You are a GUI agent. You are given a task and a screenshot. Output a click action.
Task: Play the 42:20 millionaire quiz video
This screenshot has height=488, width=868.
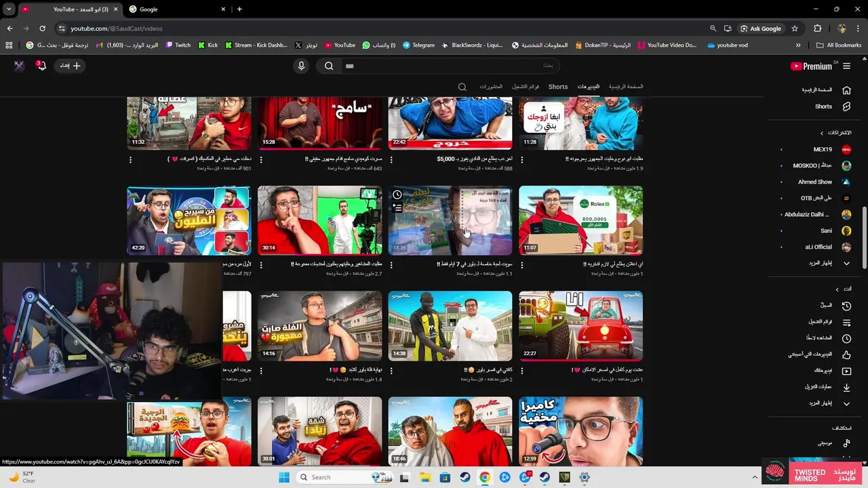[x=189, y=220]
